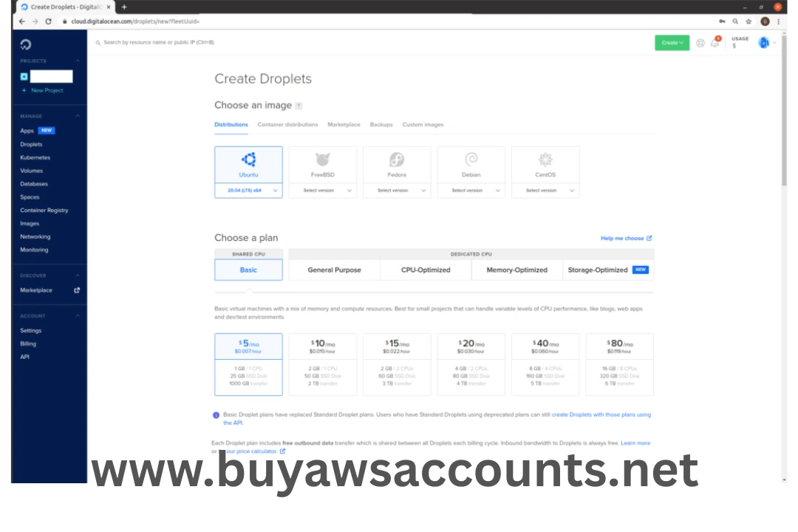Viewport: 798px width, 532px height.
Task: Open the help support icon
Action: [700, 43]
